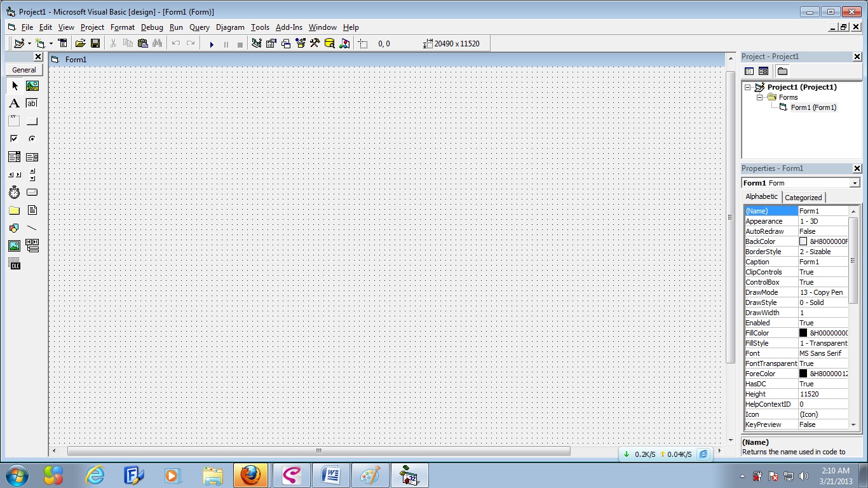
Task: Open the Menu Editor from the toolbar
Action: [x=62, y=43]
